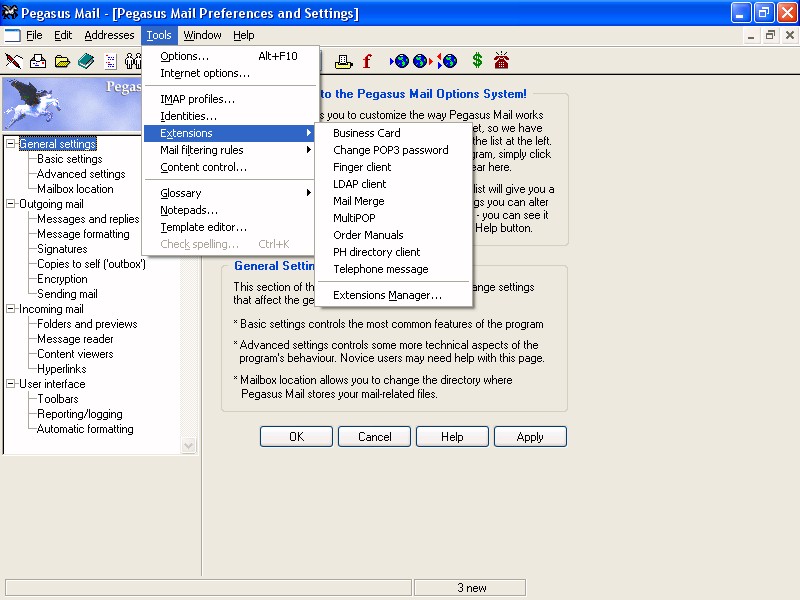
Task: Click the distribution list document icon
Action: tap(110, 61)
